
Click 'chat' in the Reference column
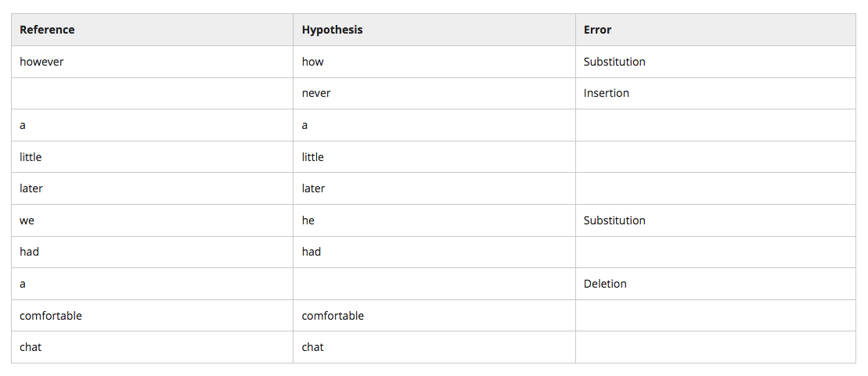31,347
